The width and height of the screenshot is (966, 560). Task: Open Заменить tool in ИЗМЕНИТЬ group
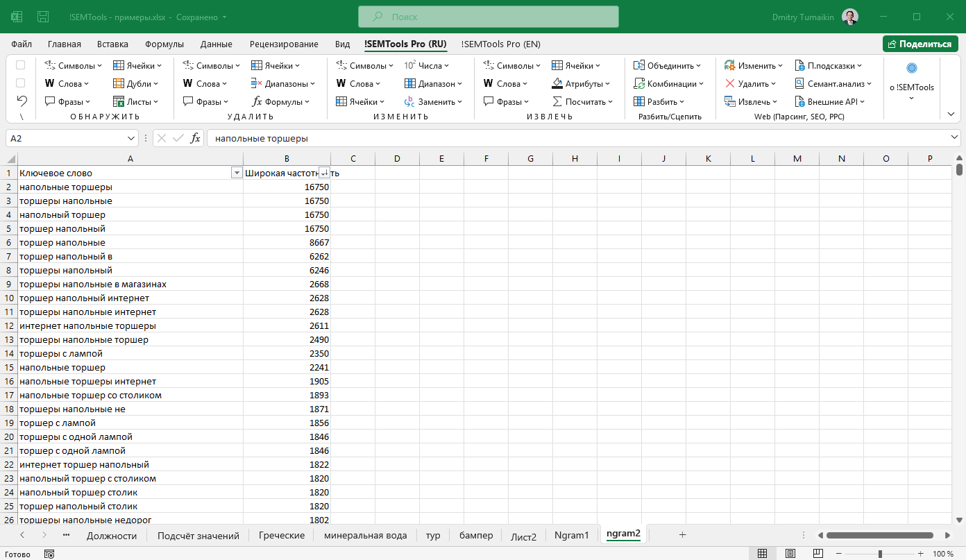click(x=433, y=102)
